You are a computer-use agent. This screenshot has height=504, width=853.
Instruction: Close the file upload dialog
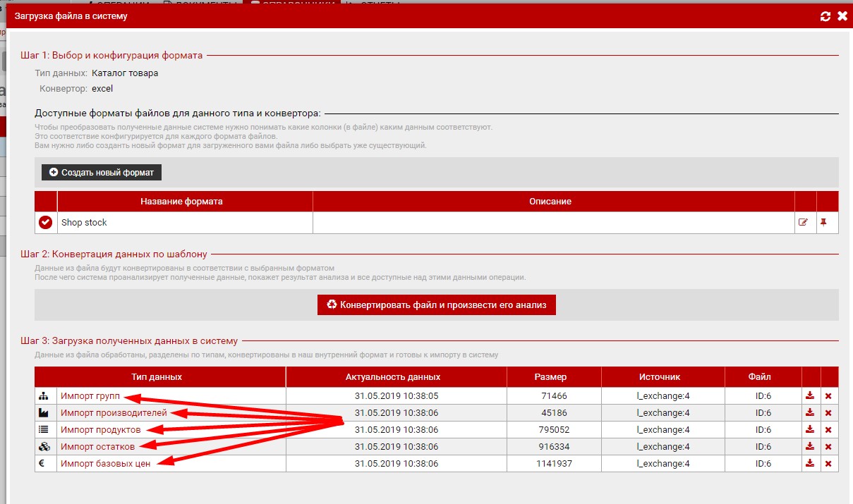coord(842,16)
